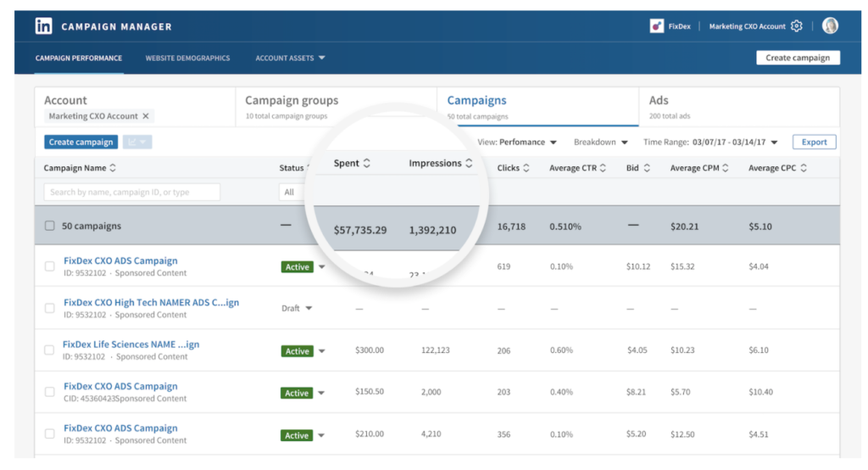Screen dimensions: 868x470
Task: Sort by Average CTR arrows
Action: pos(603,168)
